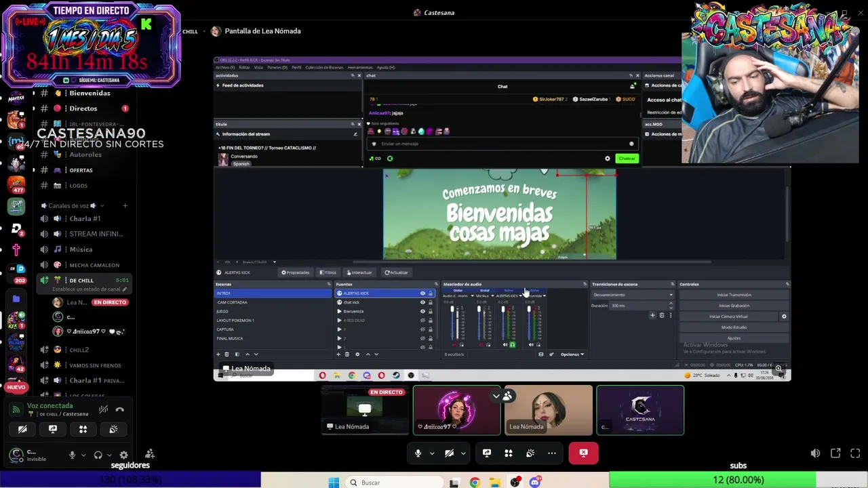Open Colección de Escenas menu in OBS

[324, 68]
